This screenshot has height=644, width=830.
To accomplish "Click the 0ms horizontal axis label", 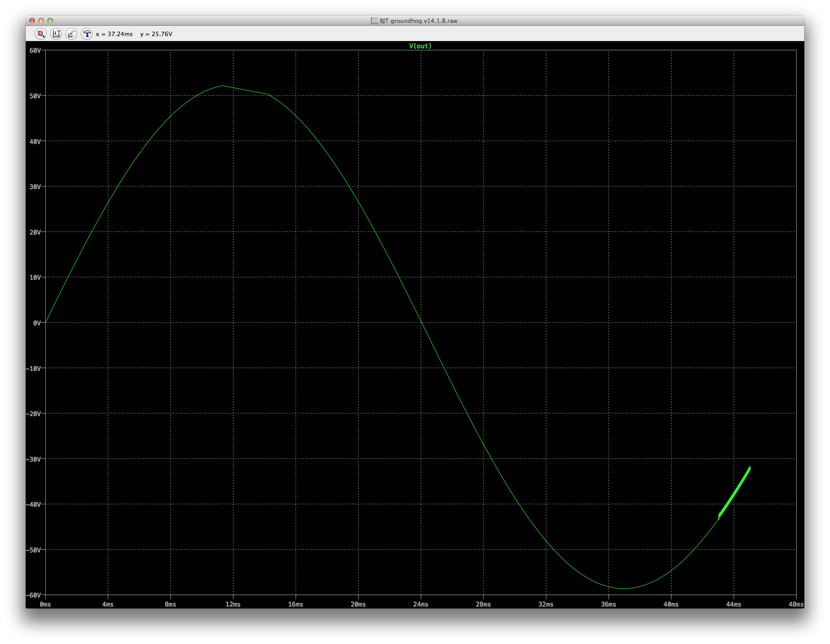I will [x=45, y=604].
